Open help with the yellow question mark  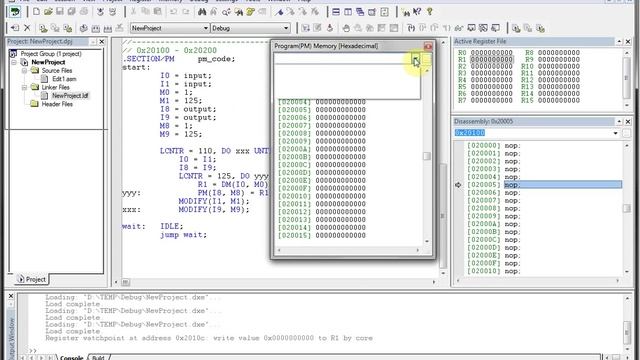tap(429, 12)
